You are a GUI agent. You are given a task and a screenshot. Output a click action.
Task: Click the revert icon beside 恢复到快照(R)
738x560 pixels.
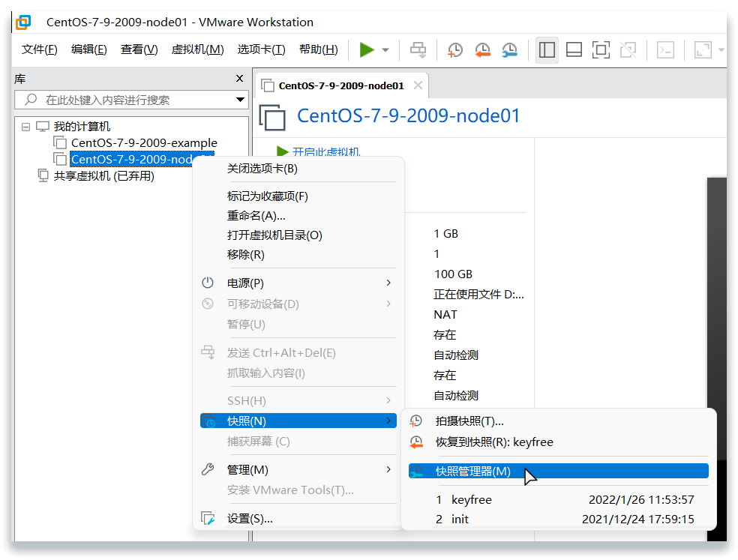pyautogui.click(x=416, y=442)
